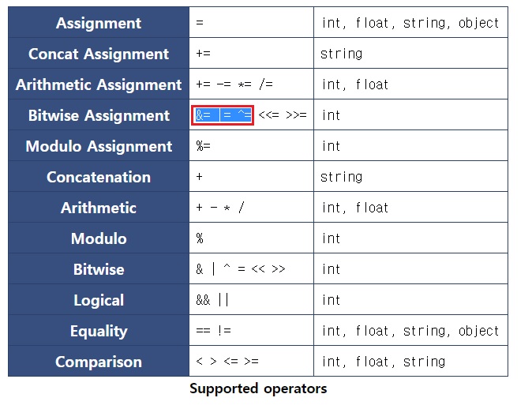
Task: Click the Assignment row header
Action: tap(99, 22)
